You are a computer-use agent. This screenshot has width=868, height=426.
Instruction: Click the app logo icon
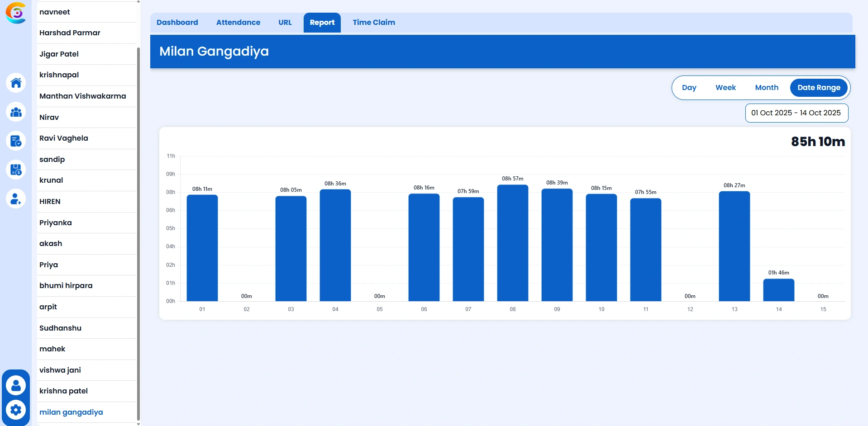16,13
